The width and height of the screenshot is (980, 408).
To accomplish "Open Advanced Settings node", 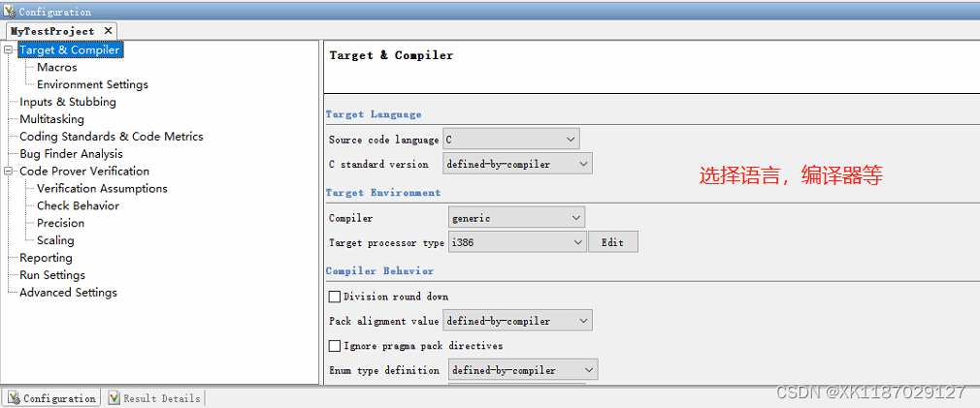I will point(68,293).
